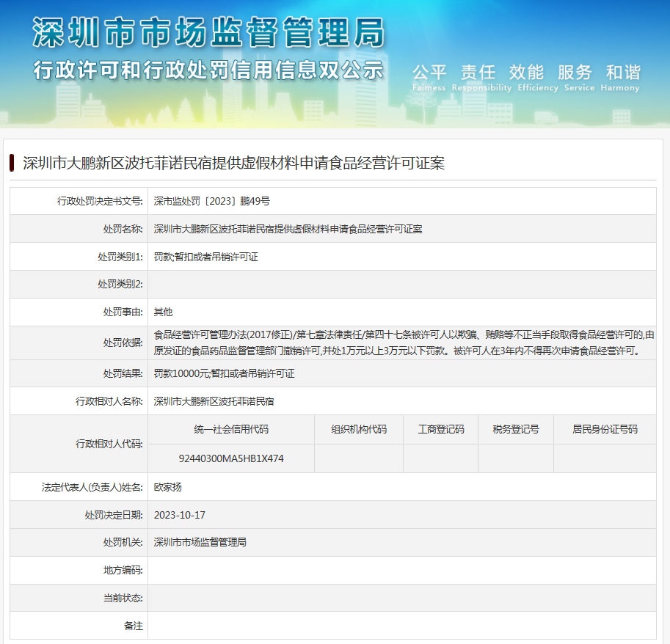Image resolution: width=670 pixels, height=644 pixels.
Task: Click the 当前状态 label
Action: click(x=123, y=598)
